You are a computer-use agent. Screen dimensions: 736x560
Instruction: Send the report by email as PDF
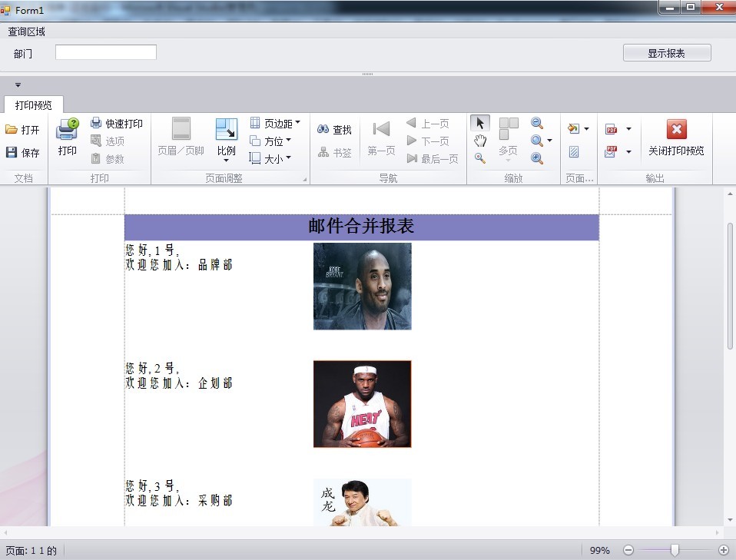click(611, 151)
